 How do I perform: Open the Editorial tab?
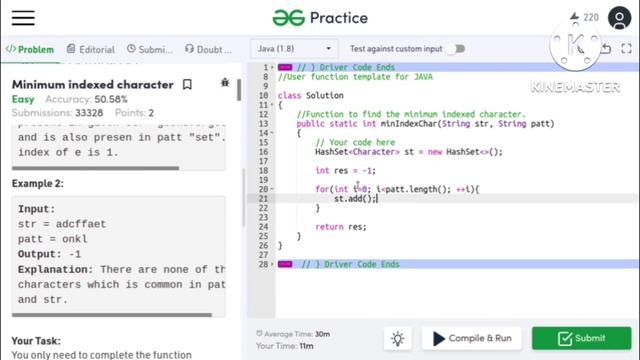pos(91,49)
